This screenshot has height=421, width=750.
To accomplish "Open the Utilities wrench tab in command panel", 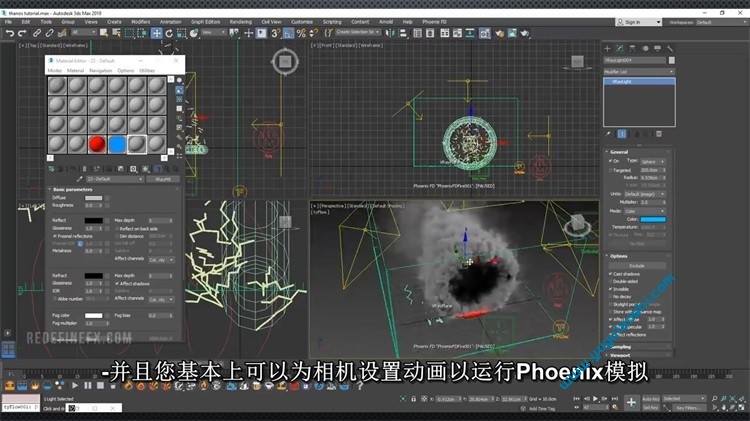I will 670,48.
